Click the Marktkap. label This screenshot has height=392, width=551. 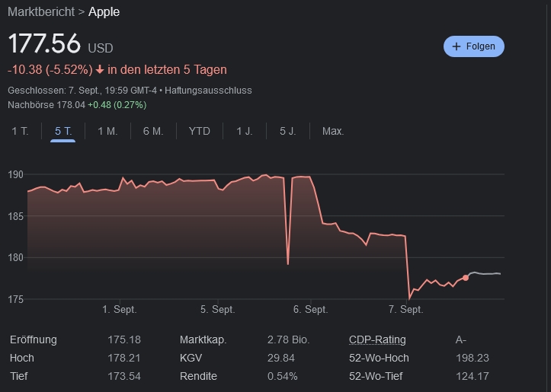click(x=203, y=339)
